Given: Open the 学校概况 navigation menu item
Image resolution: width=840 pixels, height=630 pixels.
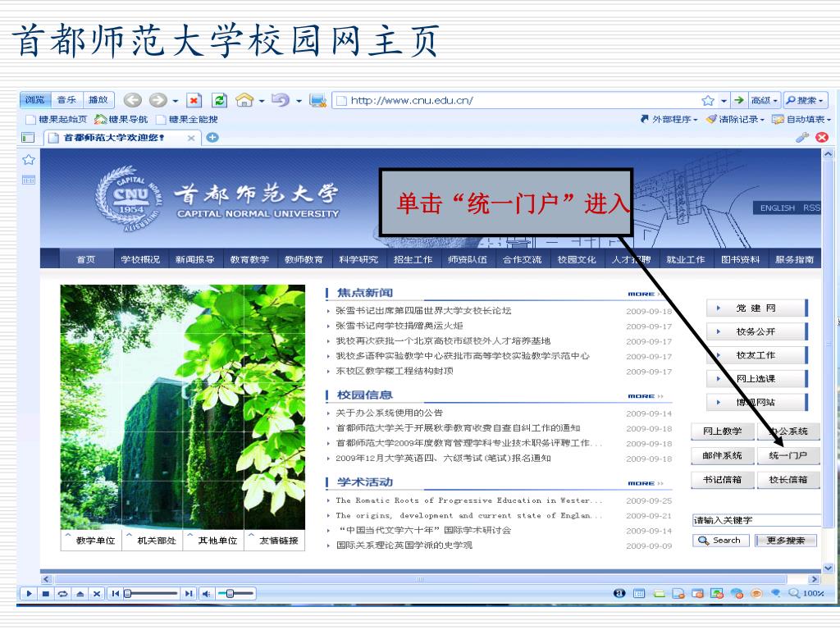Looking at the screenshot, I should coord(140,259).
